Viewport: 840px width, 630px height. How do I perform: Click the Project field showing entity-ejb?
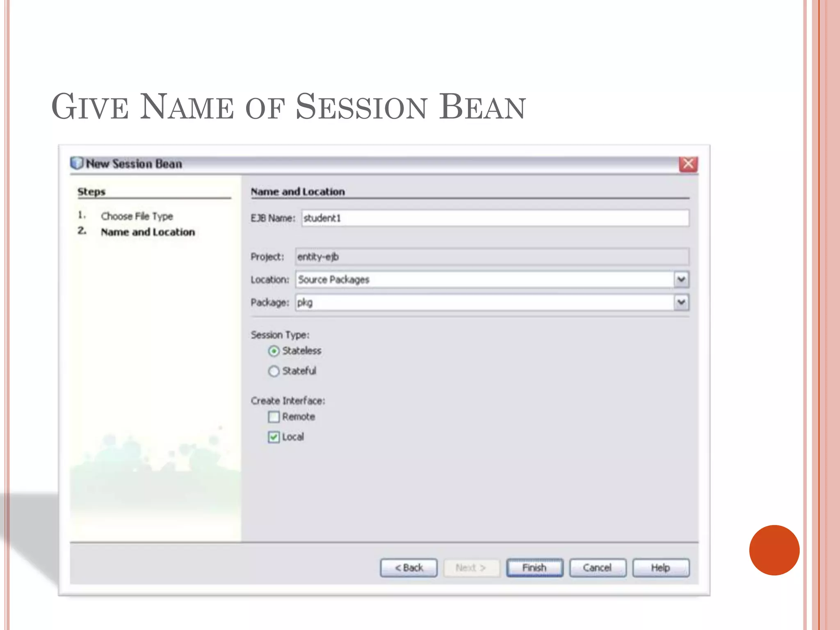point(492,257)
